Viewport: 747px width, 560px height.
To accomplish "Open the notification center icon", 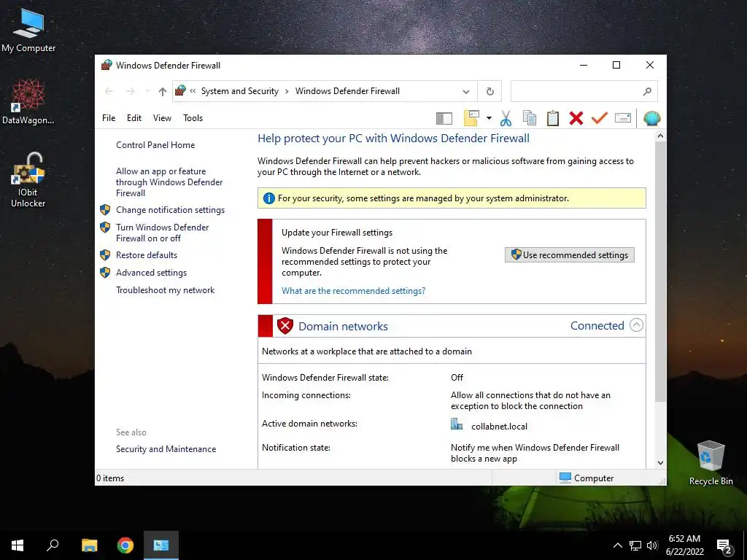I will 724,545.
